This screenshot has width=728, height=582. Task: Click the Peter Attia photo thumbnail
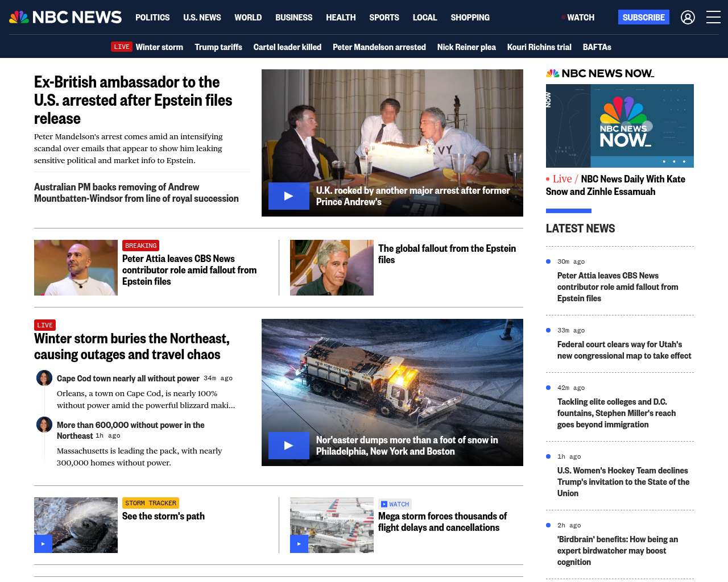[76, 268]
